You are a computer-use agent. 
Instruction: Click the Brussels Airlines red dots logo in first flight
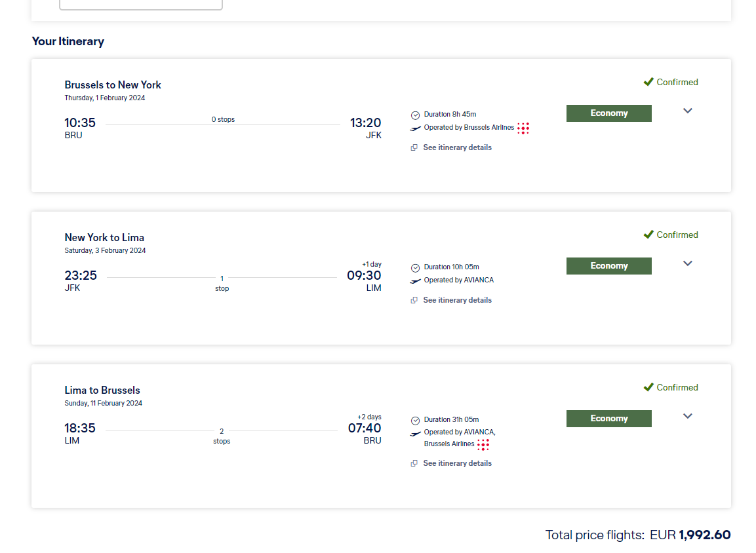tap(523, 128)
